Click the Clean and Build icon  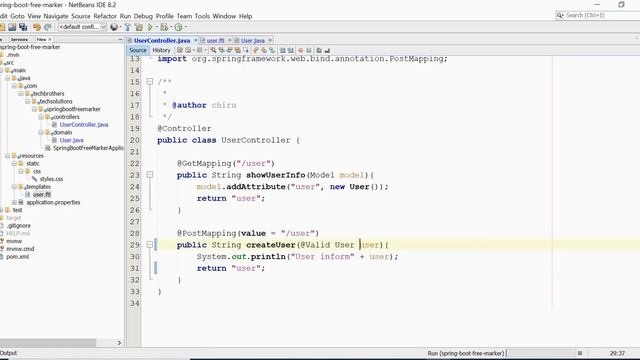(139, 27)
